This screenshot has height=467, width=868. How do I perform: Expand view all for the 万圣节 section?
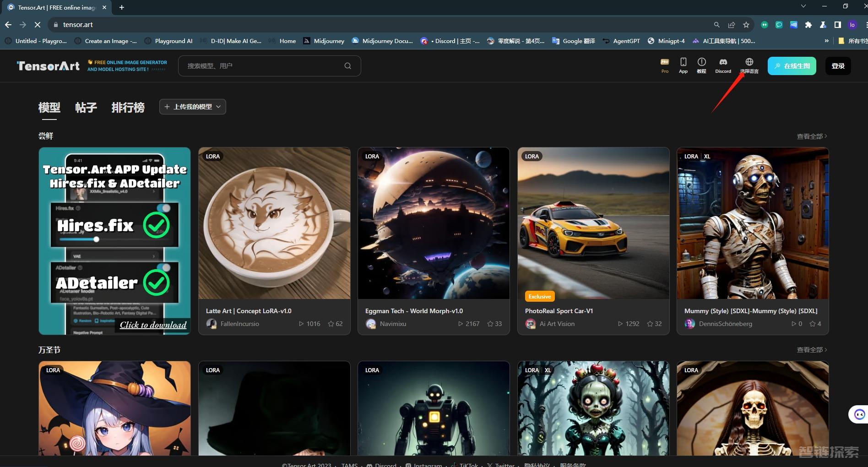pyautogui.click(x=812, y=350)
